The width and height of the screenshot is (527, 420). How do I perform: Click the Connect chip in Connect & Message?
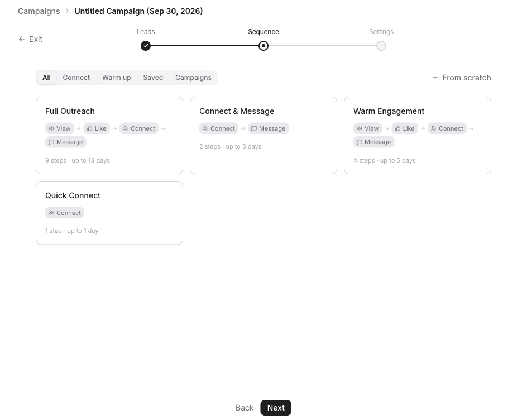click(x=219, y=128)
